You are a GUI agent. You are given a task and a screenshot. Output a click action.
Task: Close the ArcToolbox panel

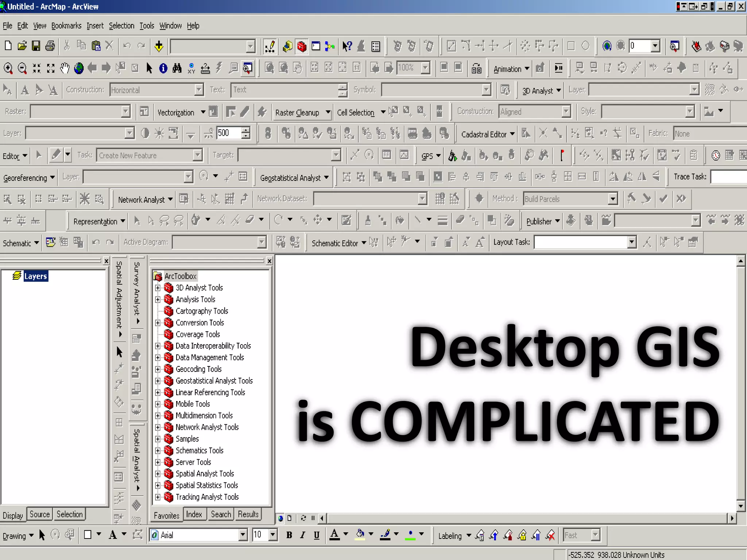coord(269,261)
